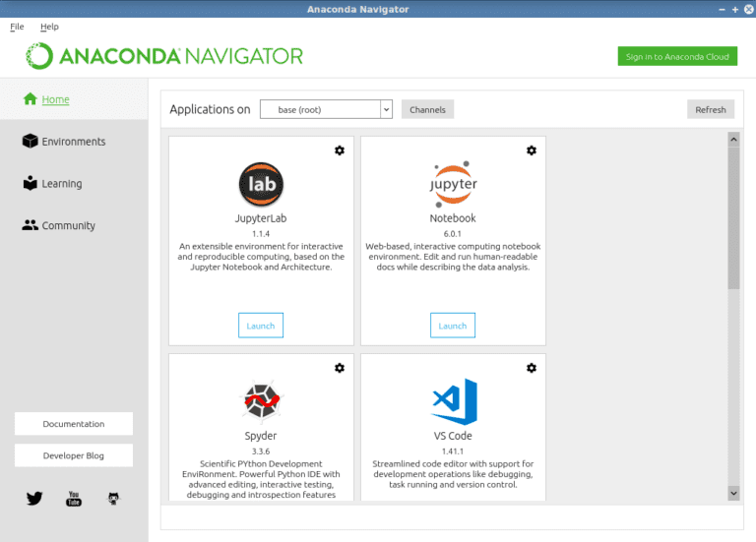The image size is (756, 542).
Task: Click the JupyterLab app logo
Action: (261, 184)
